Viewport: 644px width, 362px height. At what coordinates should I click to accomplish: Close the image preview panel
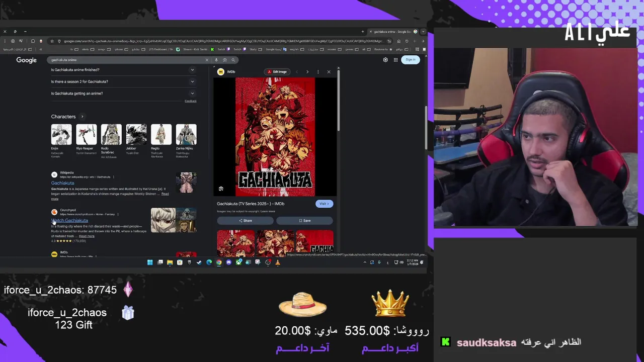pyautogui.click(x=329, y=72)
